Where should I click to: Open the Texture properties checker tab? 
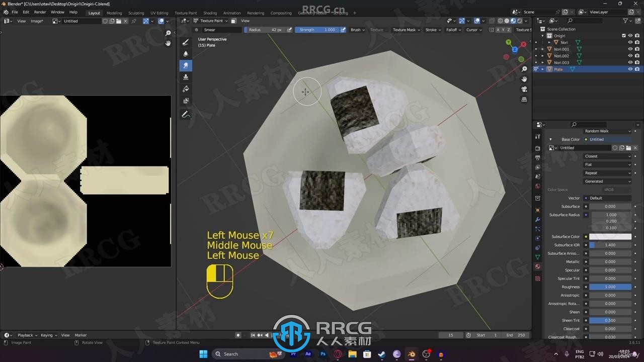(x=537, y=278)
